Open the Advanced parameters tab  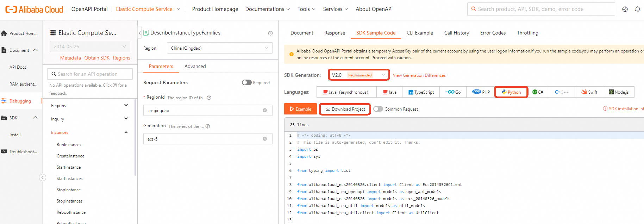195,66
